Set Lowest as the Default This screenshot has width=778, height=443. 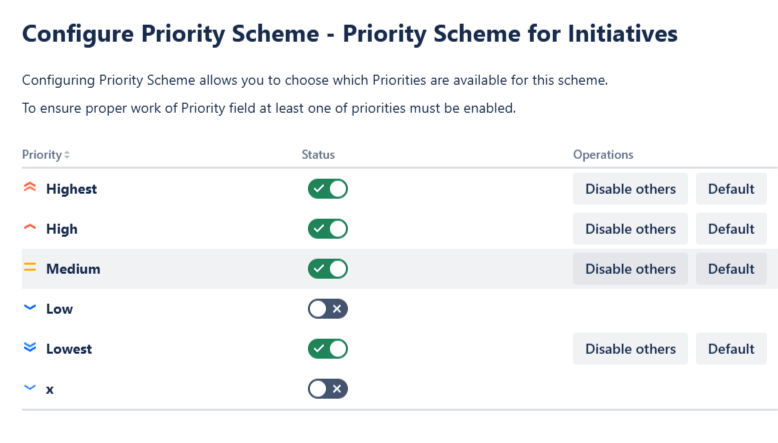730,349
